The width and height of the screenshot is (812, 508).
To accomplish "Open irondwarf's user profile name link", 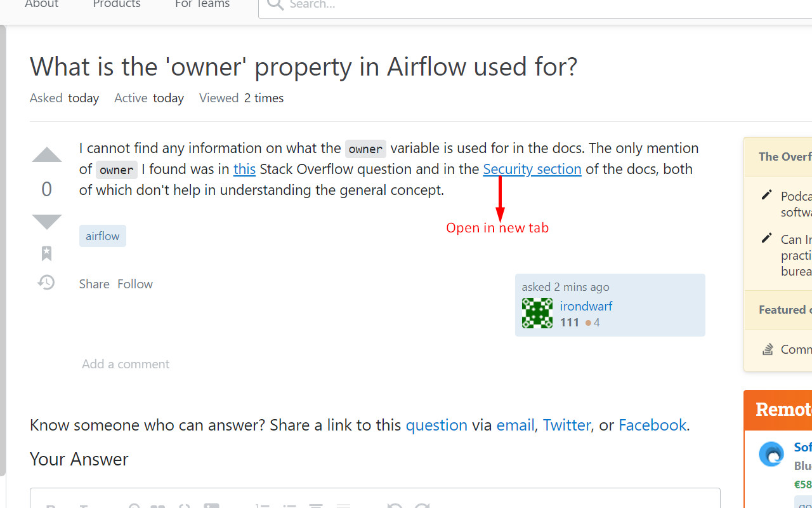I will 586,306.
